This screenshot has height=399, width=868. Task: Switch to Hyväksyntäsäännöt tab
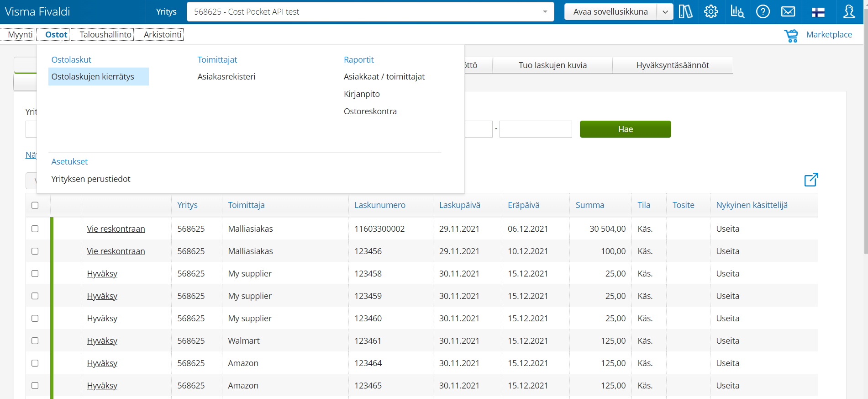pyautogui.click(x=673, y=65)
